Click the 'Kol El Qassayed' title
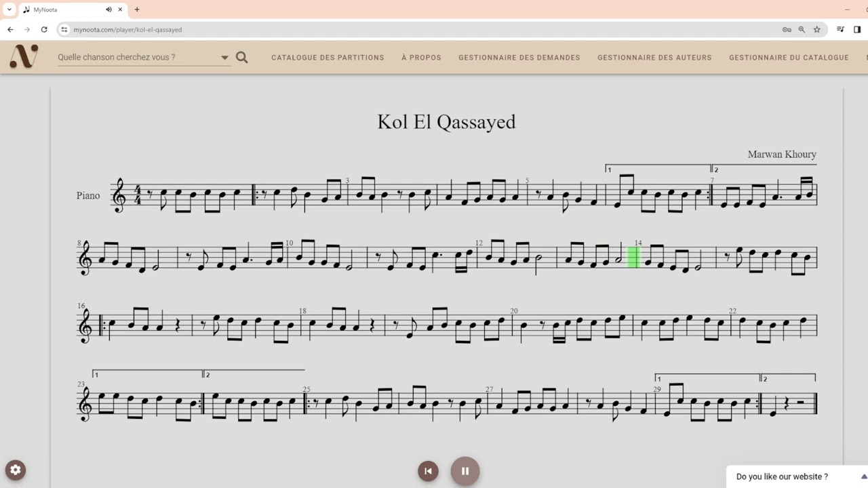The image size is (868, 488). click(x=446, y=122)
